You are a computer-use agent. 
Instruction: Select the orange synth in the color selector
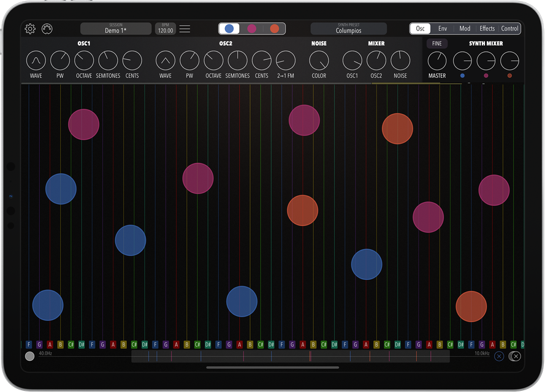point(275,29)
